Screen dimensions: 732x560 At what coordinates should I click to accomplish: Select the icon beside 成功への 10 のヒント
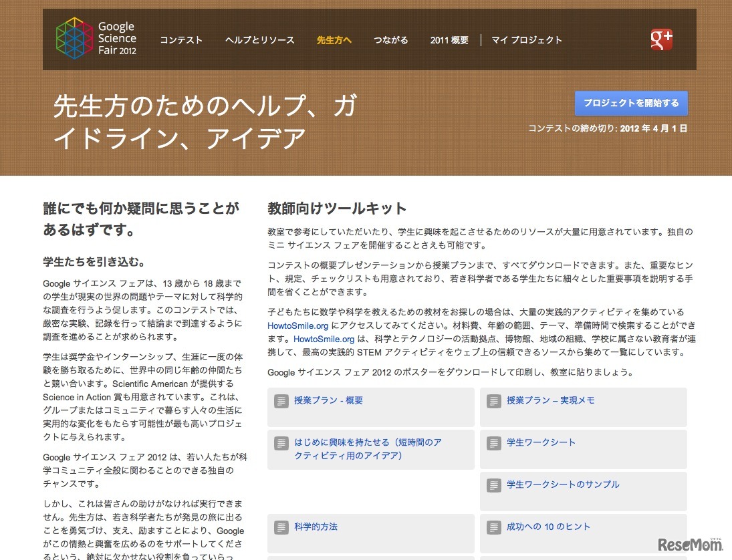pyautogui.click(x=493, y=527)
